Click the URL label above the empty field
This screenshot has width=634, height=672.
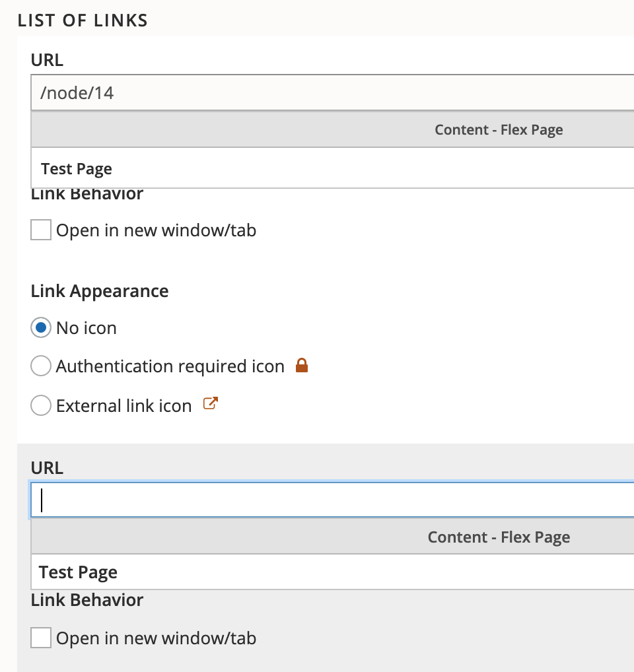point(47,468)
